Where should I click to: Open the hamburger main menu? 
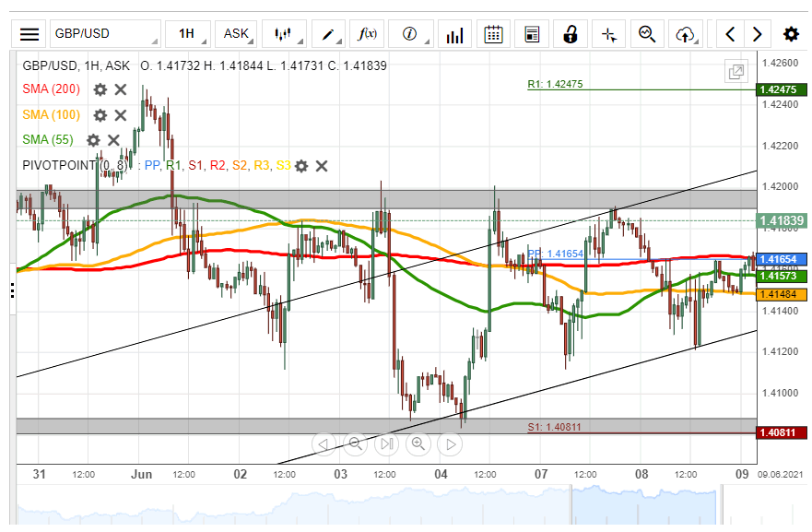29,34
